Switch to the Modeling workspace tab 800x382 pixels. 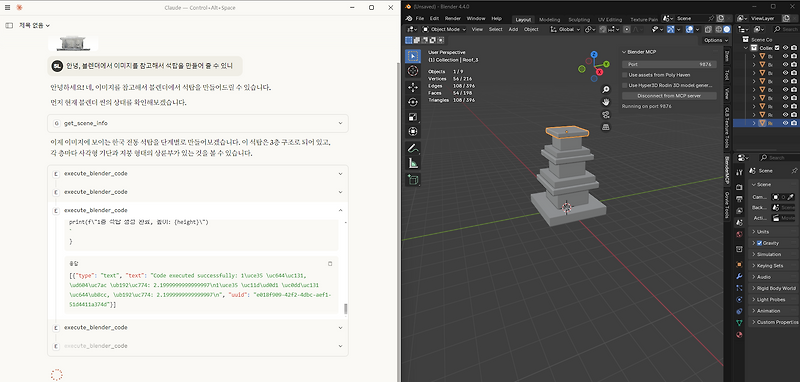(549, 19)
